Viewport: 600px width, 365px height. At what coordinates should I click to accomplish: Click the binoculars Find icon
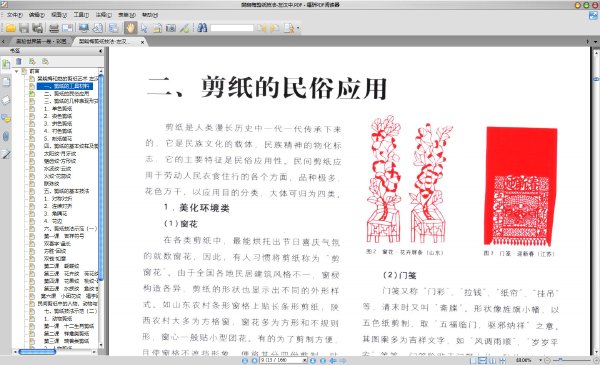coord(202,28)
